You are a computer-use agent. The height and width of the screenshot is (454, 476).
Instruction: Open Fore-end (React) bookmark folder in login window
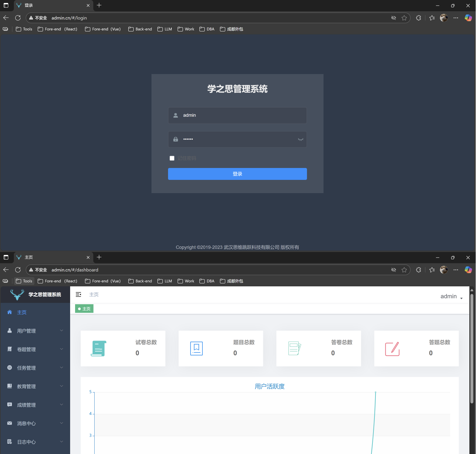(58, 29)
